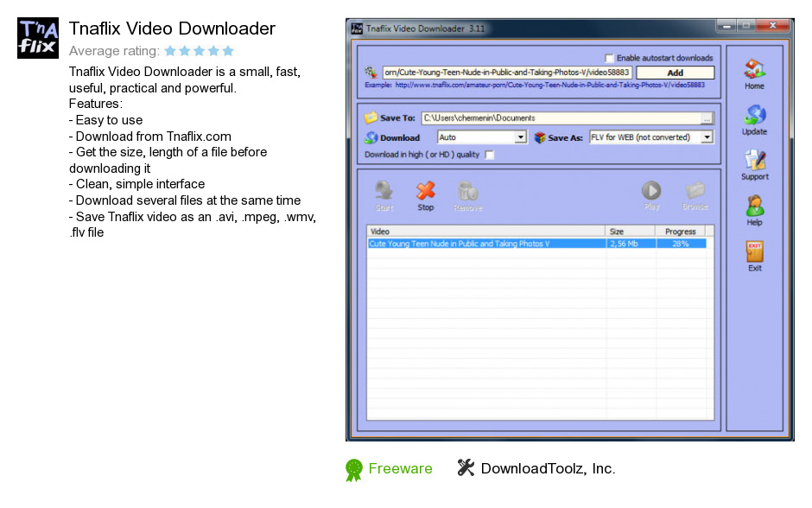Enable autostart downloads checkbox
Image resolution: width=812 pixels, height=508 pixels.
(610, 58)
